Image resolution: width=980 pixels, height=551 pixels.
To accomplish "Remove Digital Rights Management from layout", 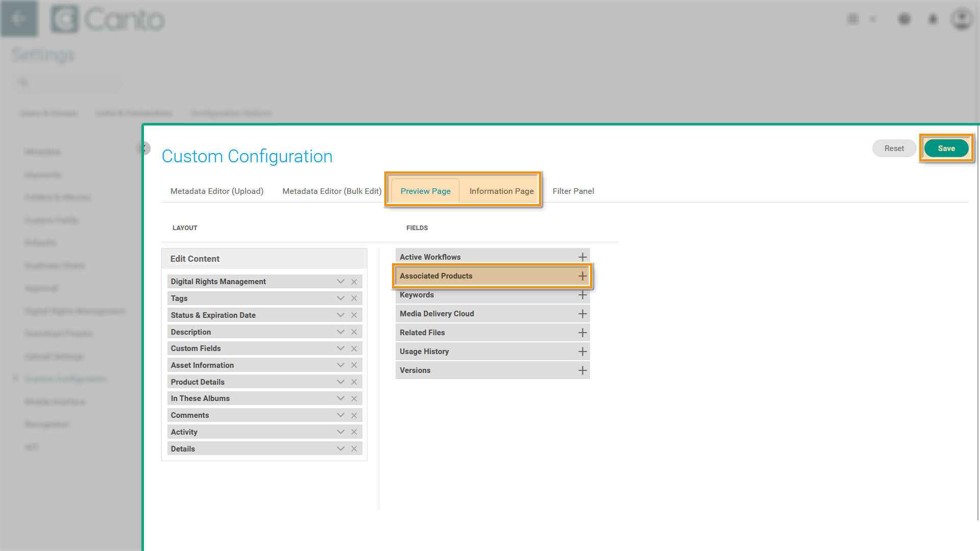I will tap(354, 282).
